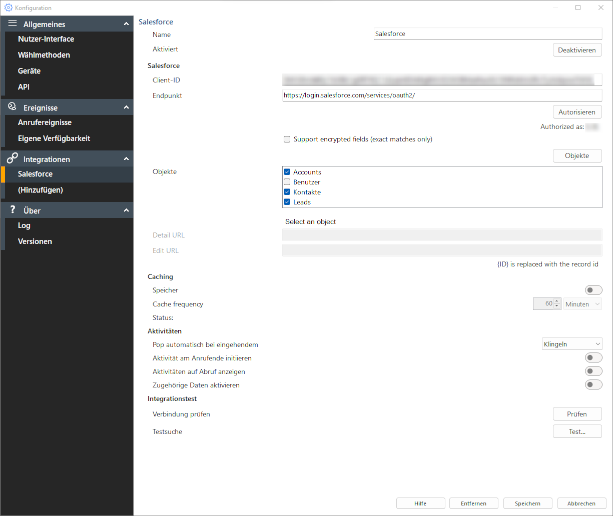Viewport: 613px width, 516px height.
Task: Click the Detail URL field
Action: [x=442, y=235]
